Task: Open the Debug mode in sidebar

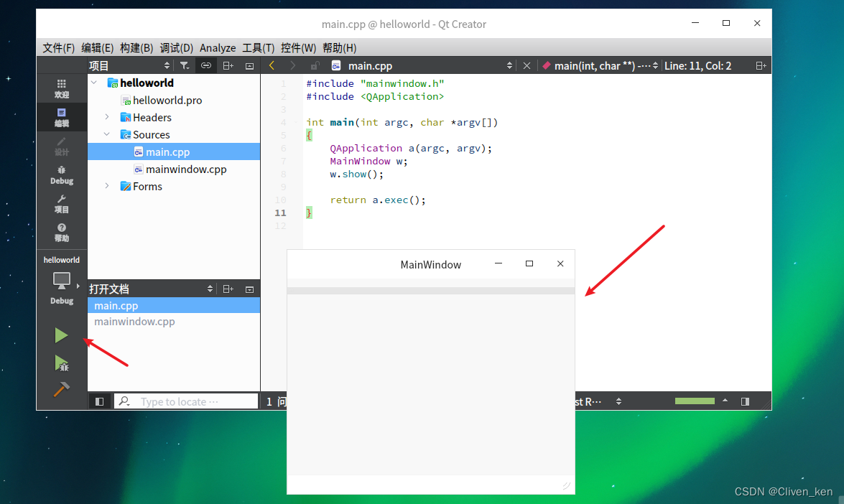Action: pos(61,174)
